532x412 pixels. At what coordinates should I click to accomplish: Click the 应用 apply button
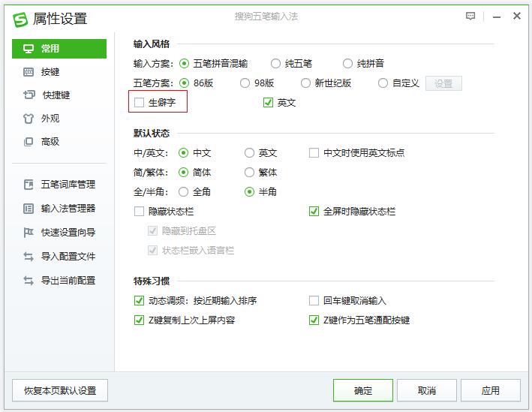pyautogui.click(x=490, y=391)
